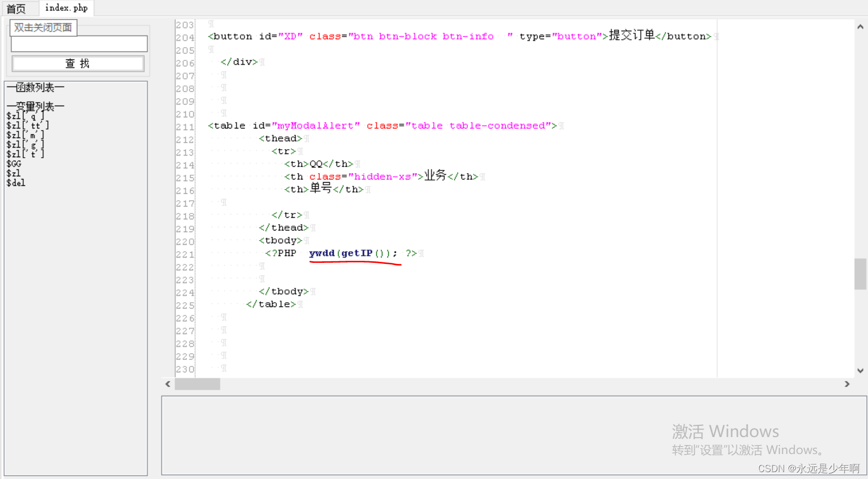Click the horizontal scrollbar's right arrow
The image size is (868, 479).
(x=847, y=384)
